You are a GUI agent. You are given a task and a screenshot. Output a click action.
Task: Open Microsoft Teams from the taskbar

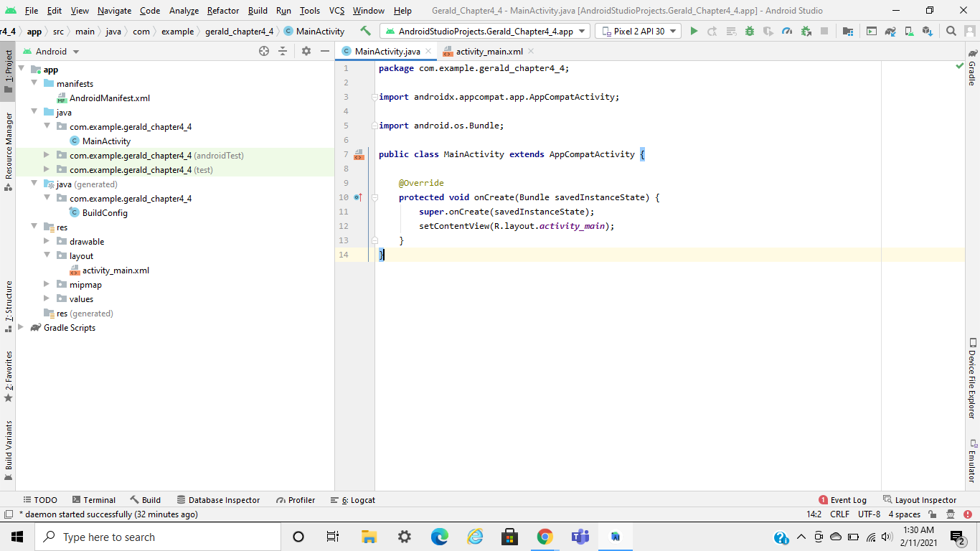[580, 537]
